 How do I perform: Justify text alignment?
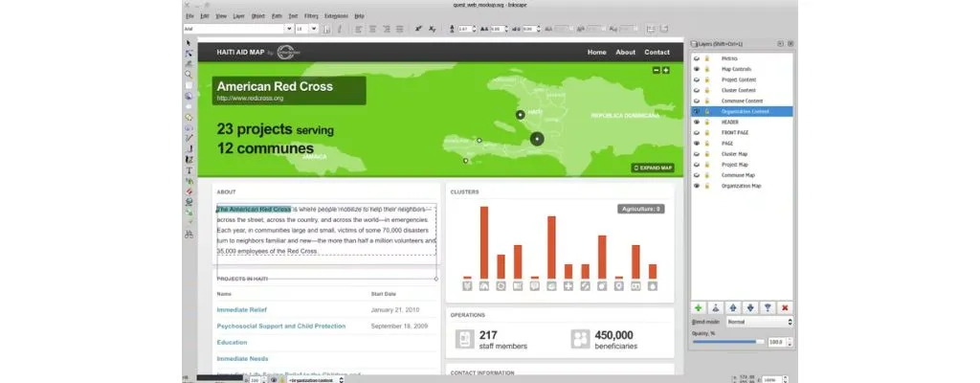[x=399, y=29]
